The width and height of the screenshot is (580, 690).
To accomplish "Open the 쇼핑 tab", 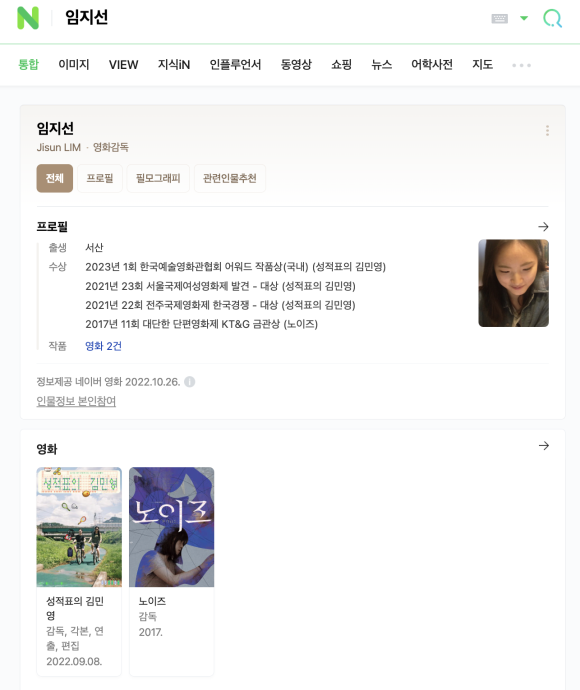I will tap(341, 65).
